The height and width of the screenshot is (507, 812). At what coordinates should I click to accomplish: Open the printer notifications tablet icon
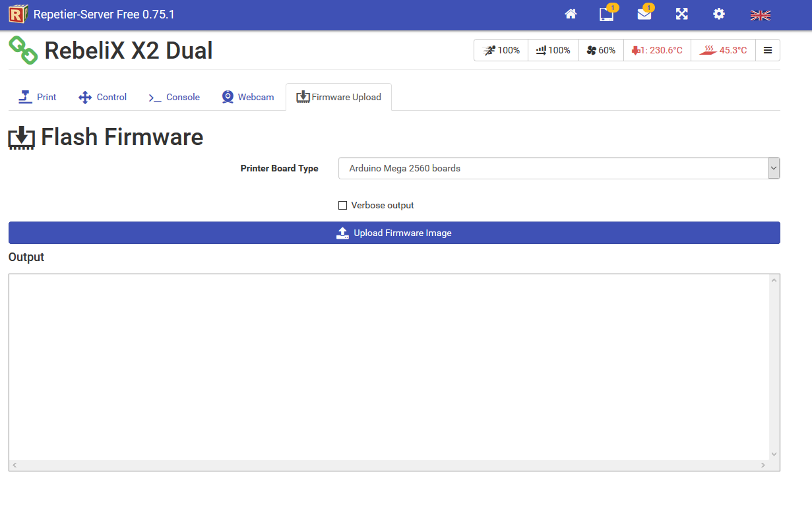[606, 15]
